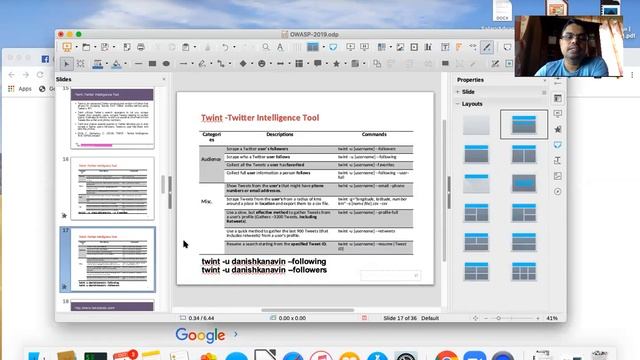Open the Animation star deck in the sidebar
The height and width of the screenshot is (360, 640).
558,129
